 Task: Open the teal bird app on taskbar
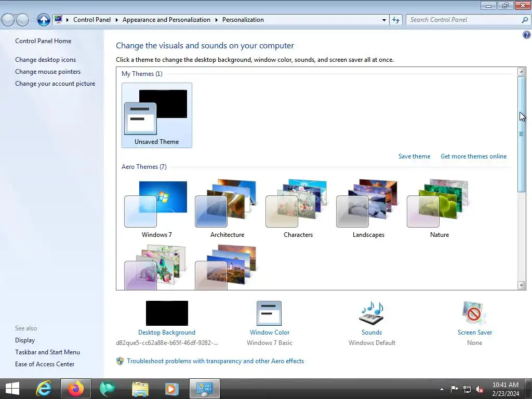(108, 389)
